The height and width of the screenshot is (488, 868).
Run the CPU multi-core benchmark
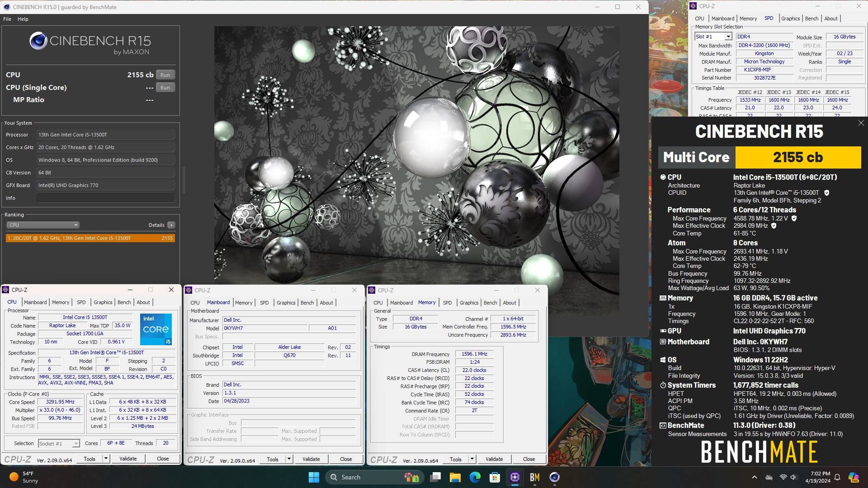click(165, 75)
